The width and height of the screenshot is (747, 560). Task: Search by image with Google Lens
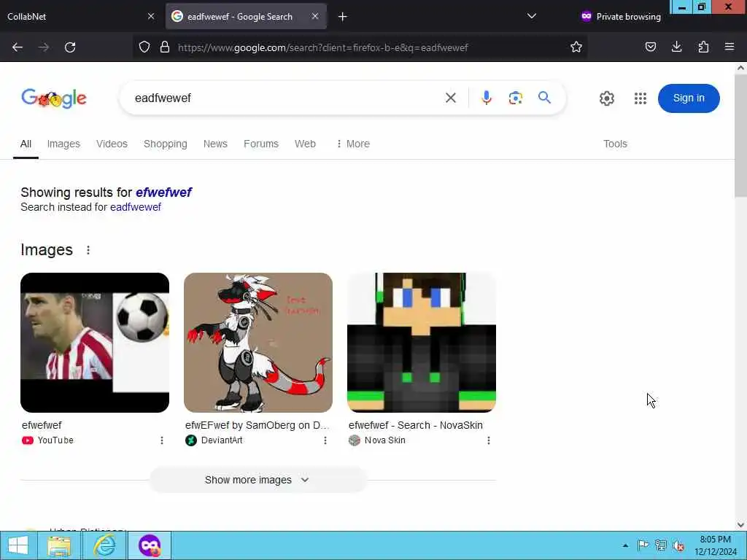tap(516, 98)
